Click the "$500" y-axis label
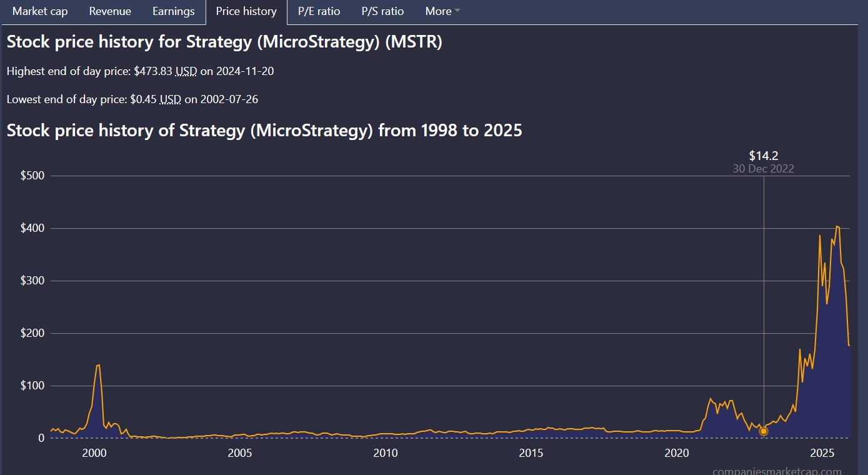 pyautogui.click(x=32, y=176)
